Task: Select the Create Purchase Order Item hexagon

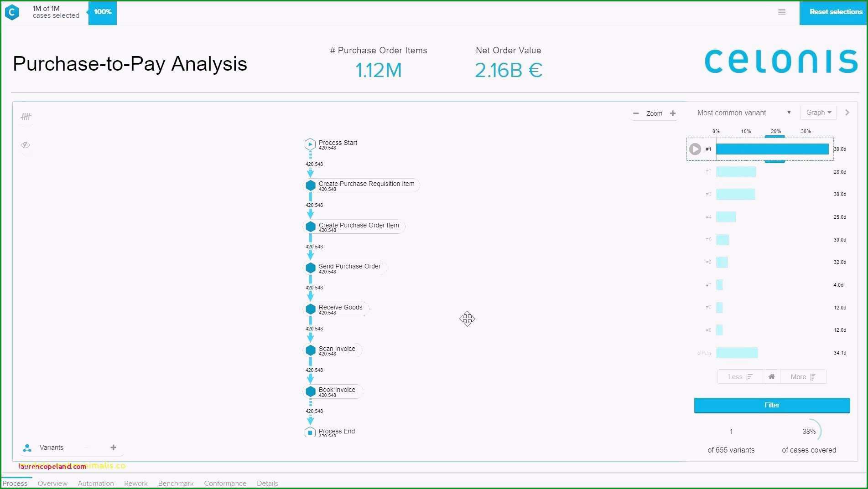Action: (311, 226)
